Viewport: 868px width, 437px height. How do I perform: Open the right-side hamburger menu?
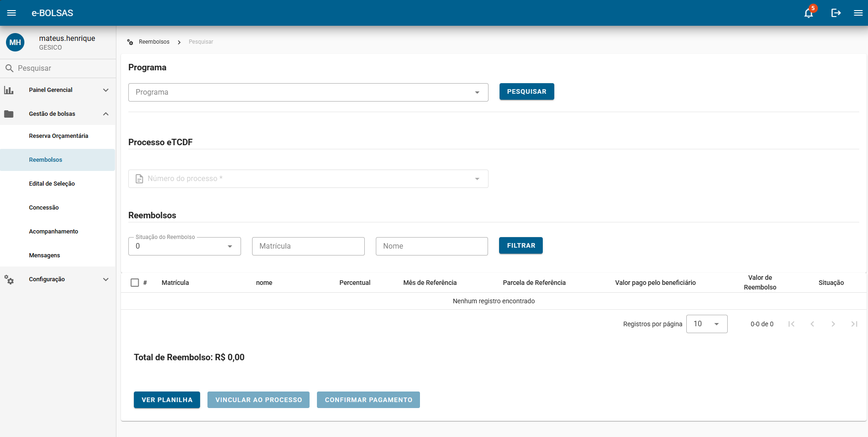858,13
